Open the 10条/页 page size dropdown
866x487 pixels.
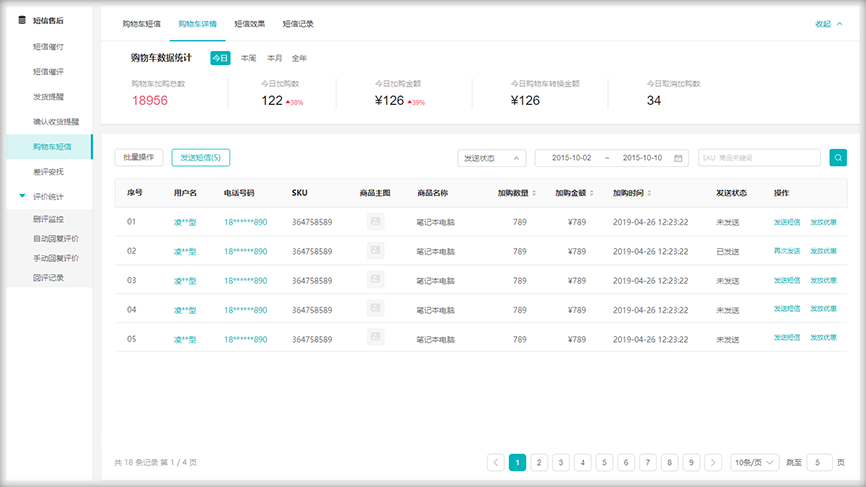754,463
